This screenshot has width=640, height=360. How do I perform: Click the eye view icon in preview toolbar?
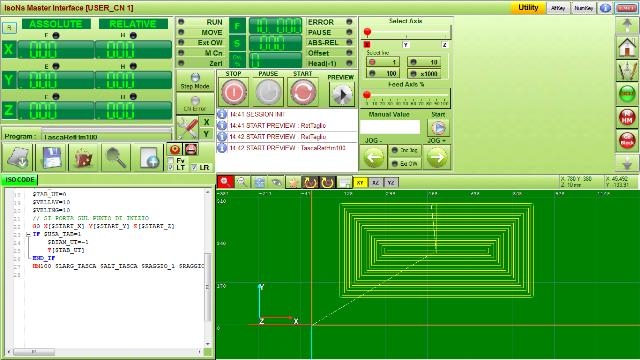point(276,182)
